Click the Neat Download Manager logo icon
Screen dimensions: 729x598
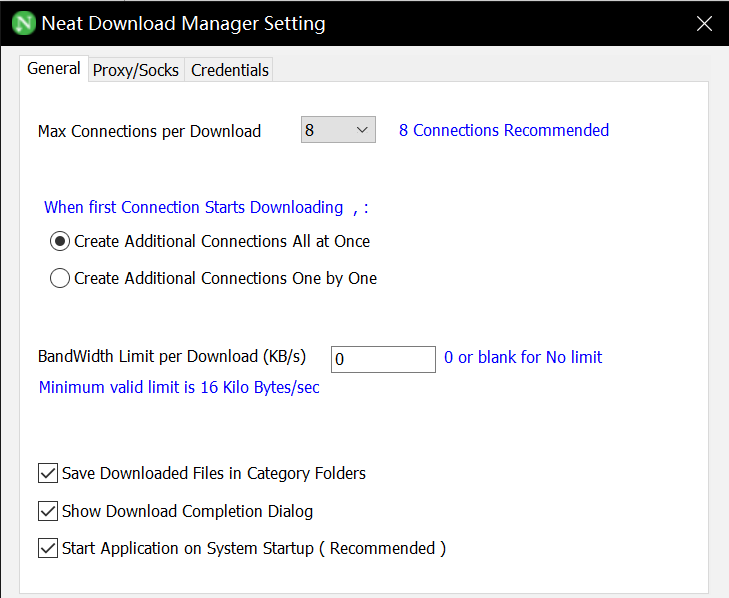[24, 23]
